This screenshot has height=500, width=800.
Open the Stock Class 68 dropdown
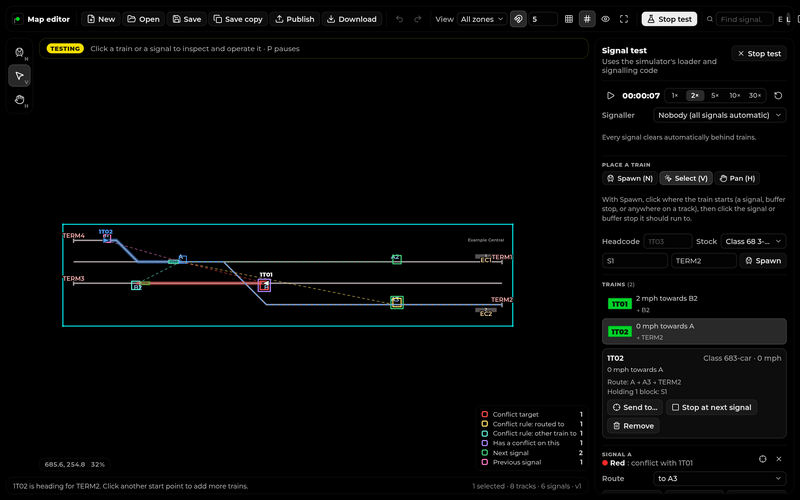[753, 241]
